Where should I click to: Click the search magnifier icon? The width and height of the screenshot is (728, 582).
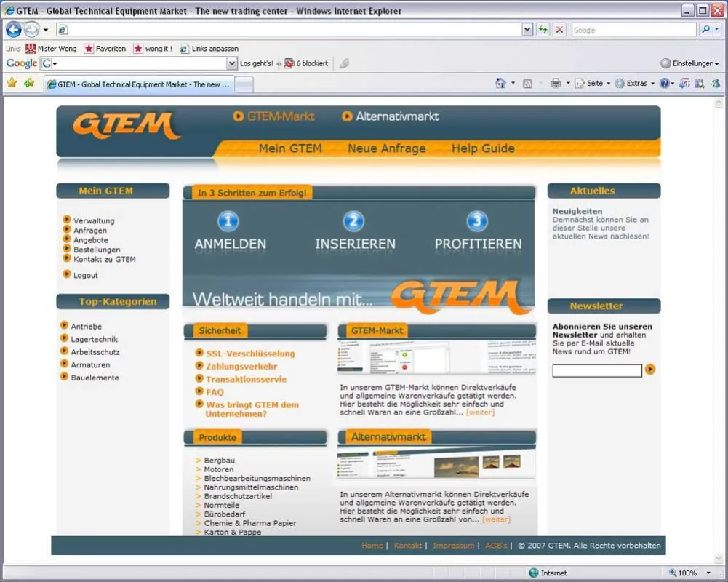click(705, 30)
